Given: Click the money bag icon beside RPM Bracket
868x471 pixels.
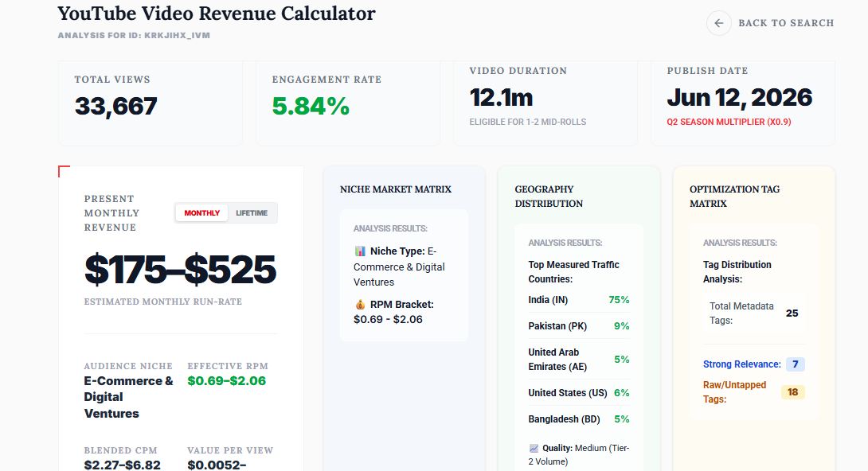Looking at the screenshot, I should (x=360, y=305).
